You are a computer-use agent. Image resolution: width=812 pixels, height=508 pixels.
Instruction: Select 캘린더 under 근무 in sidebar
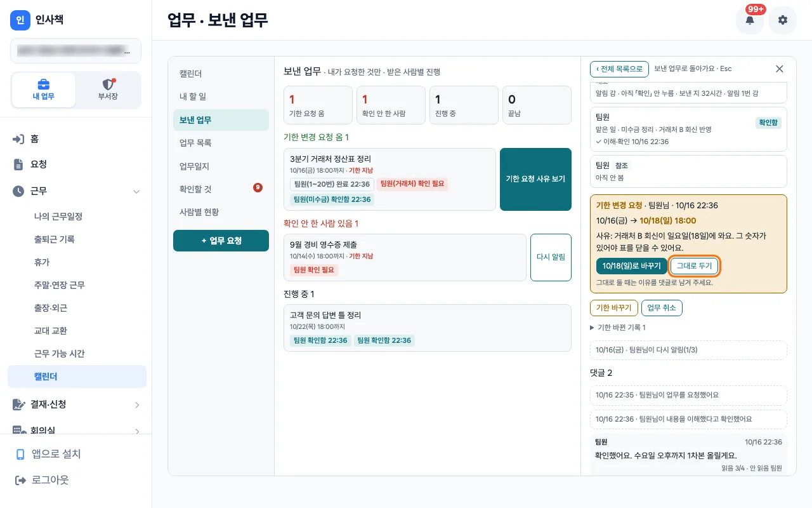click(77, 377)
